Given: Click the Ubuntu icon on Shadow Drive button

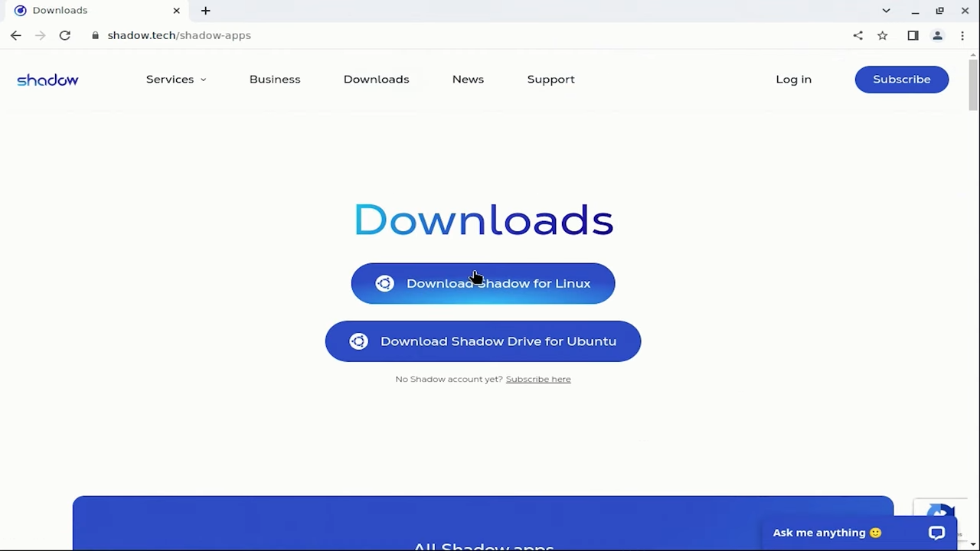Looking at the screenshot, I should (x=359, y=341).
